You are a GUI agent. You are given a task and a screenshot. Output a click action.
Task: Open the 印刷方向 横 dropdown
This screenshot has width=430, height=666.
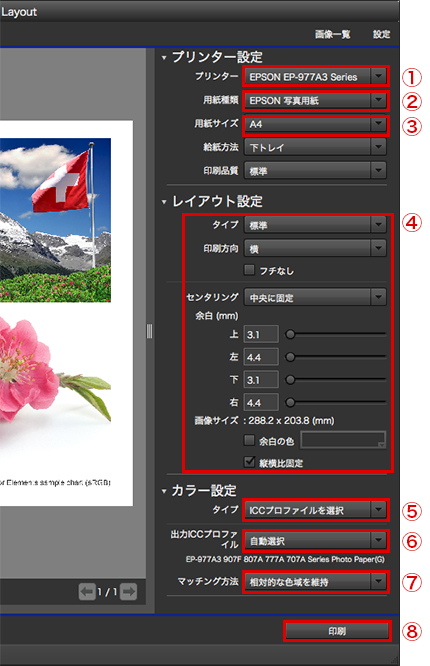[315, 249]
